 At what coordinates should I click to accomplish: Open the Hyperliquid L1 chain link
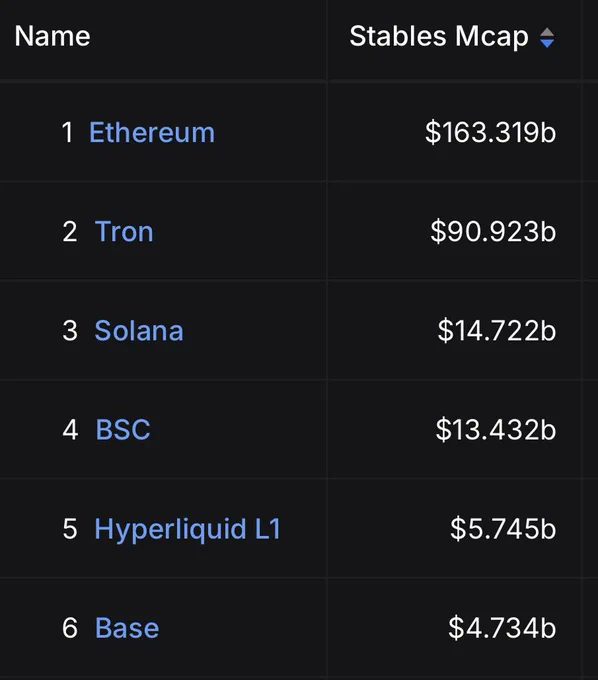tap(188, 529)
